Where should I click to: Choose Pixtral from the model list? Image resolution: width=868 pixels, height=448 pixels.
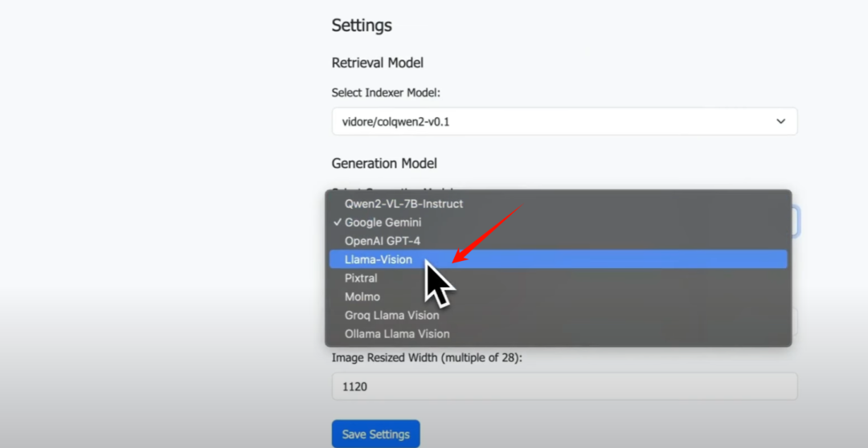(361, 278)
